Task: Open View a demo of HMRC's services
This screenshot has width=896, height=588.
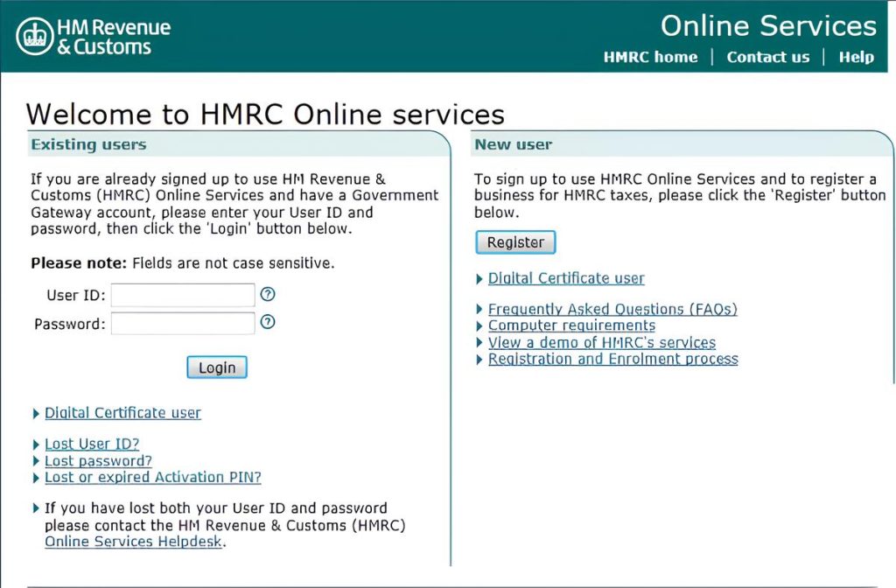Action: point(601,343)
